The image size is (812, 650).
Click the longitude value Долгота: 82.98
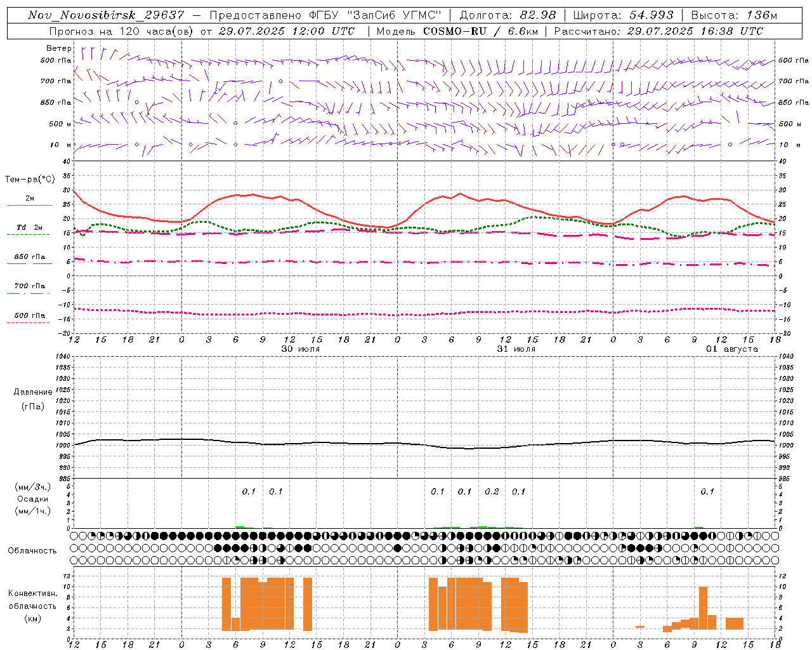pos(507,15)
